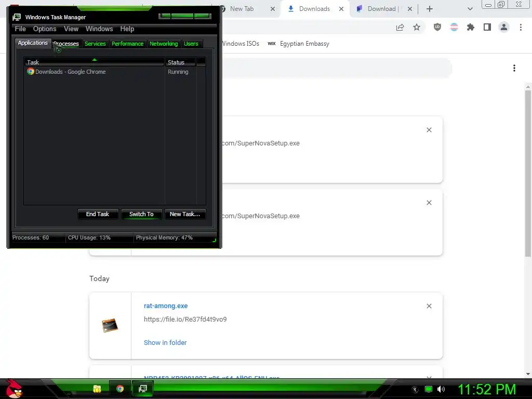This screenshot has height=399, width=532.
Task: Open the file explorer taskbar icon
Action: [x=97, y=389]
